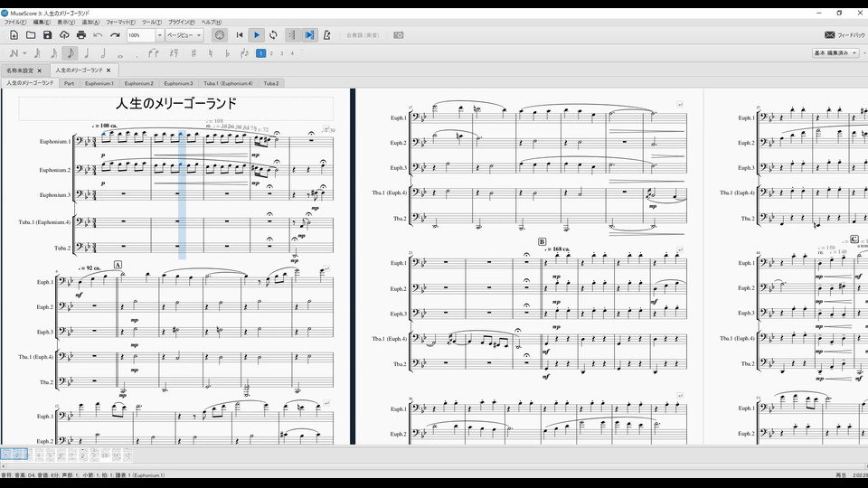Select voice 4
The width and height of the screenshot is (868, 488).
292,53
